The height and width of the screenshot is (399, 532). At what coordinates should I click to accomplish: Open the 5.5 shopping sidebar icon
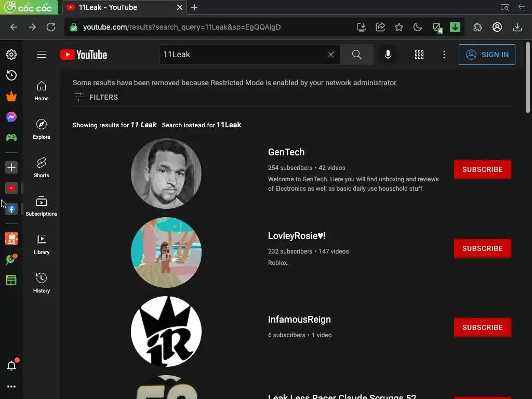11,238
